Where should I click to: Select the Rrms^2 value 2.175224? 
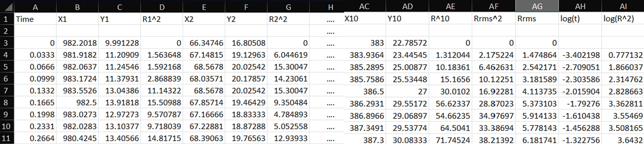(494, 55)
